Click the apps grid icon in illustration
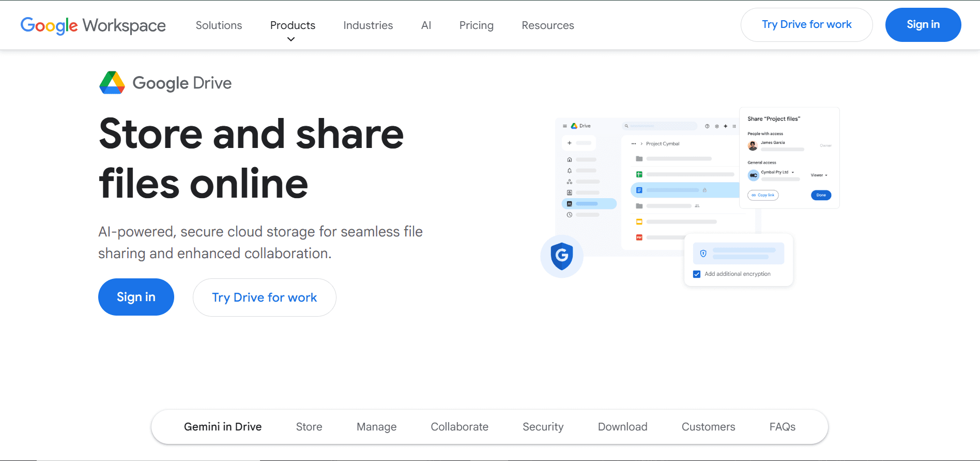Screen dimensions: 980x461 [734, 126]
